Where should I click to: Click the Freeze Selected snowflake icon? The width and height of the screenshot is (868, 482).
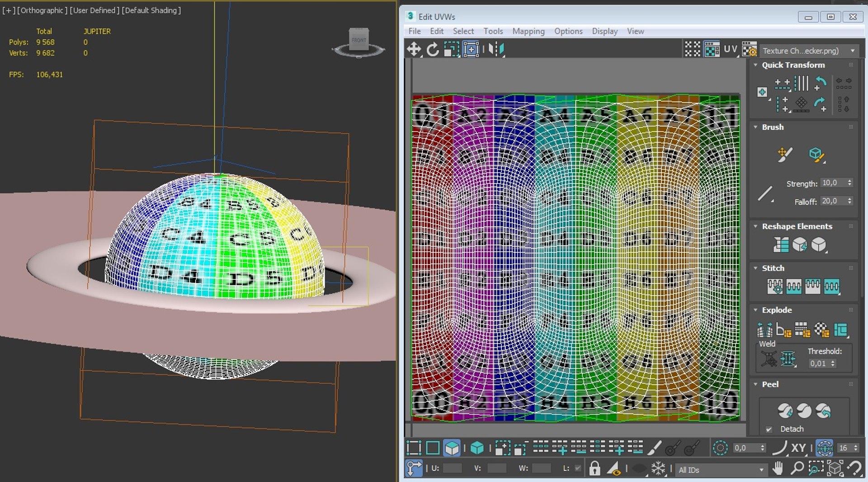pos(658,468)
